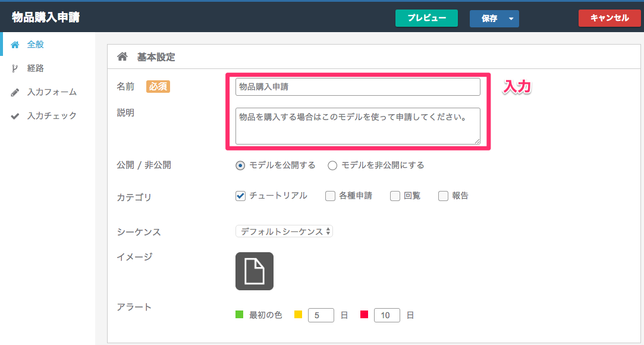Click the シーケンス label

click(139, 232)
